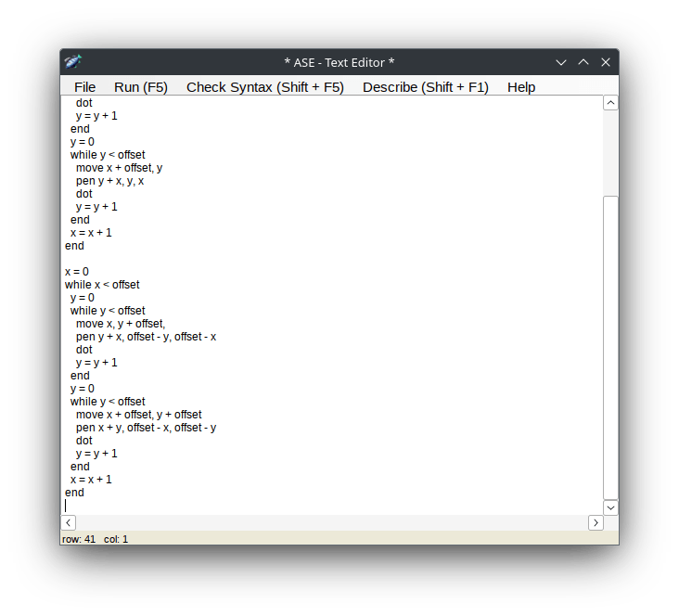679x616 pixels.
Task: Open Describe (Shift + F1) menu item
Action: (x=425, y=87)
